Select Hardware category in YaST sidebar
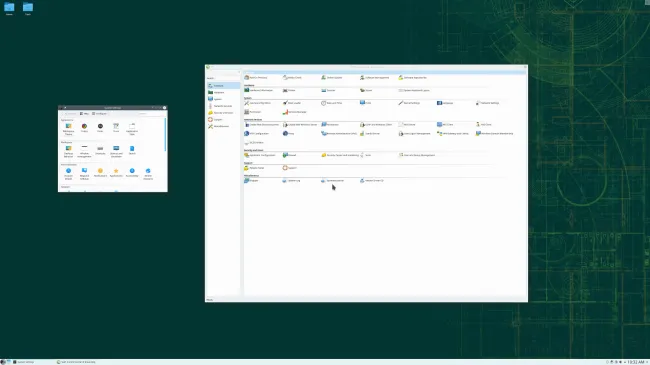The width and height of the screenshot is (650, 365). pos(224,92)
